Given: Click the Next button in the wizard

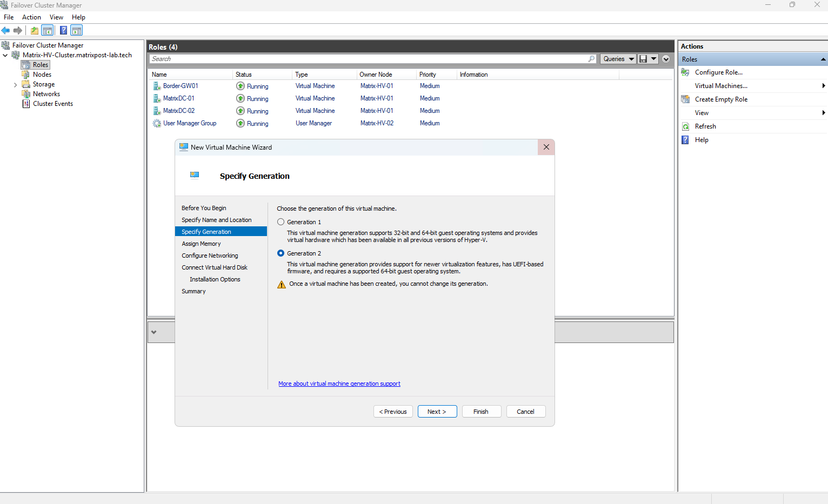Looking at the screenshot, I should point(437,412).
